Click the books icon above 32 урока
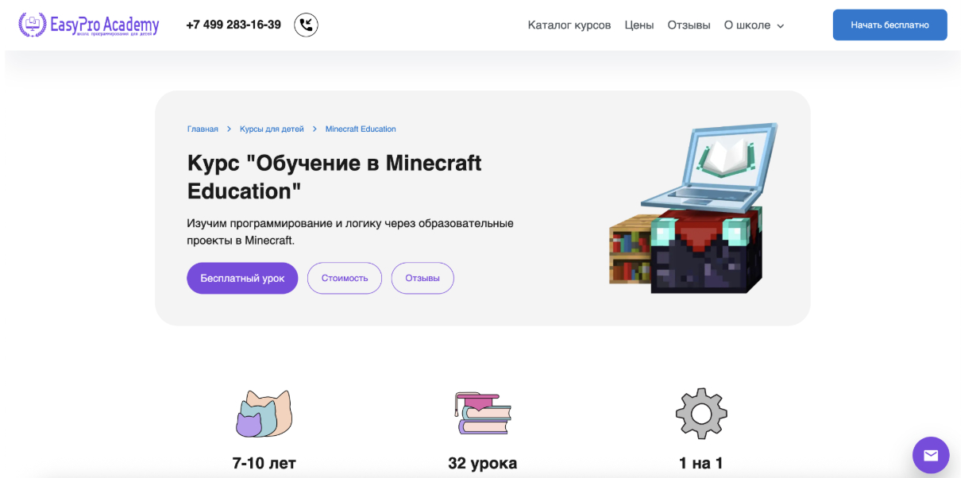The height and width of the screenshot is (478, 980). tap(483, 413)
